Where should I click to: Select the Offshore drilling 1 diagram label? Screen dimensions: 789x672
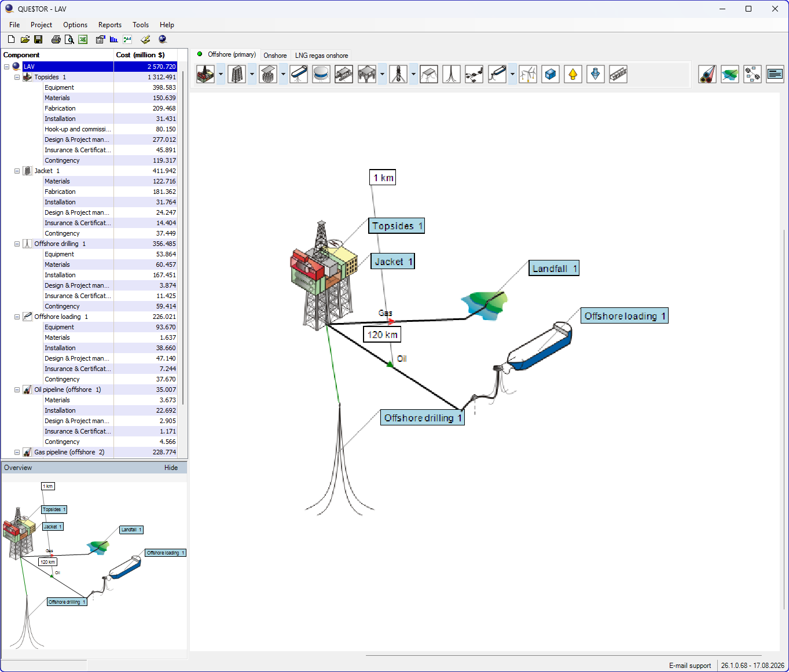point(423,417)
